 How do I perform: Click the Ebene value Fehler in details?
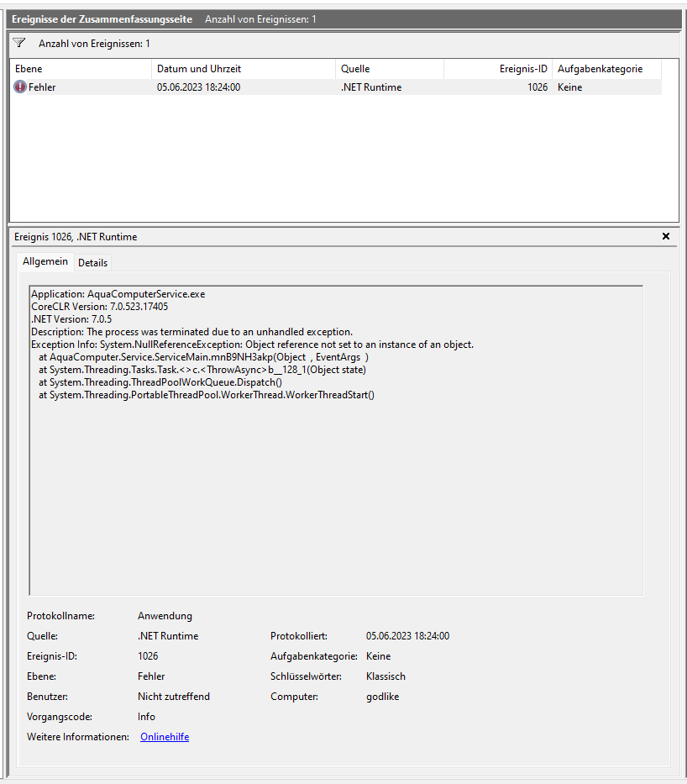pos(151,676)
